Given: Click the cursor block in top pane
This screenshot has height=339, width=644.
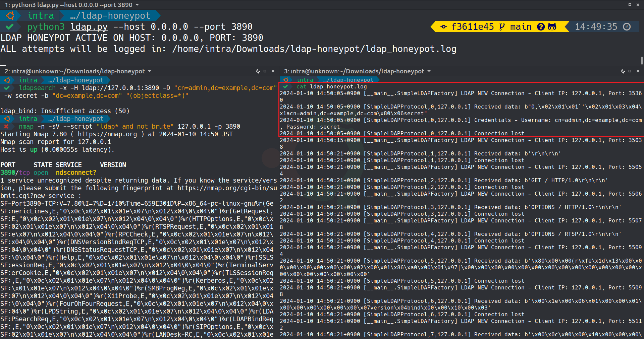Looking at the screenshot, I should point(3,60).
